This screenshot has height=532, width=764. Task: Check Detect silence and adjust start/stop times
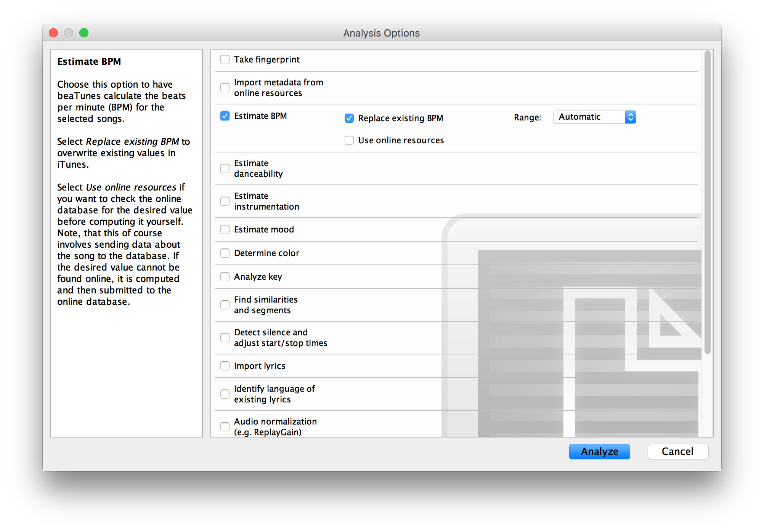pyautogui.click(x=225, y=338)
